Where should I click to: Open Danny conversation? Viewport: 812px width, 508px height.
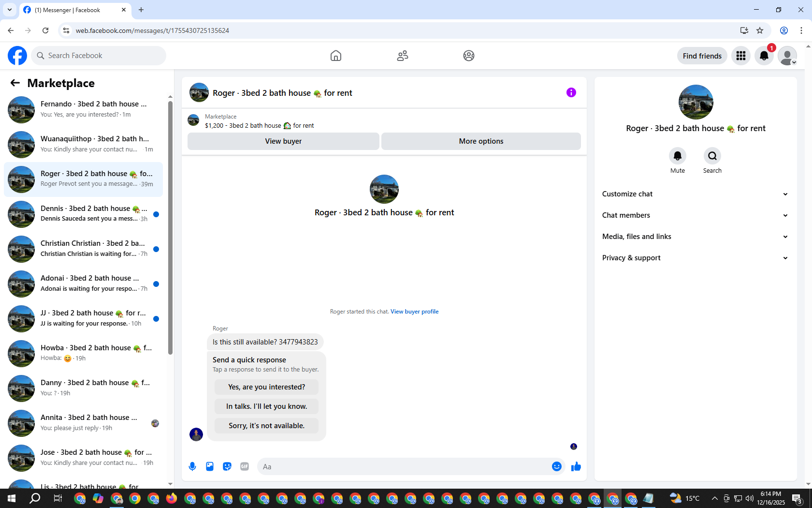83,388
